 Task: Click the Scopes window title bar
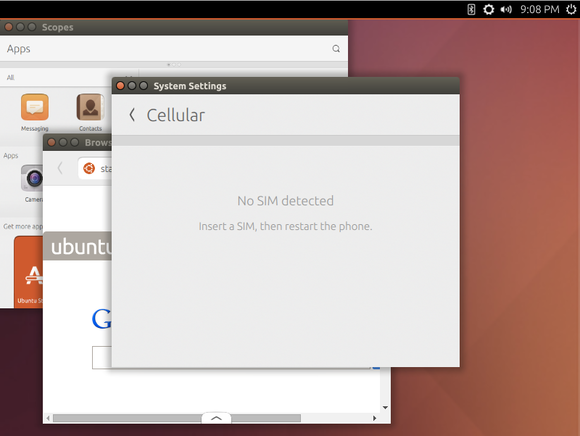tap(174, 27)
